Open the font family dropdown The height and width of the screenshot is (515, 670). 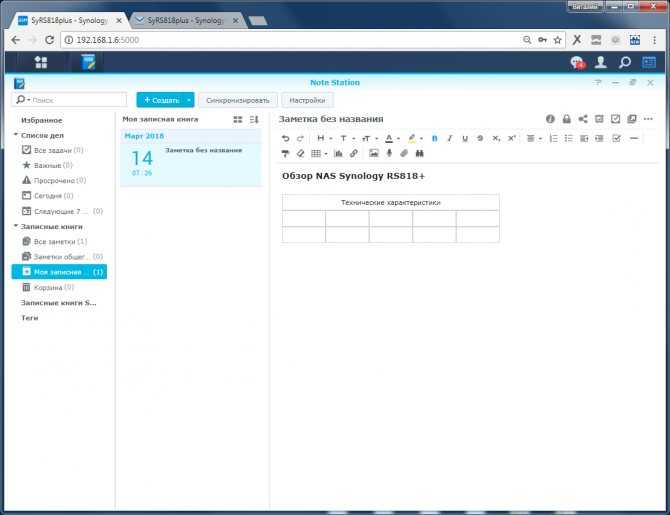point(347,138)
